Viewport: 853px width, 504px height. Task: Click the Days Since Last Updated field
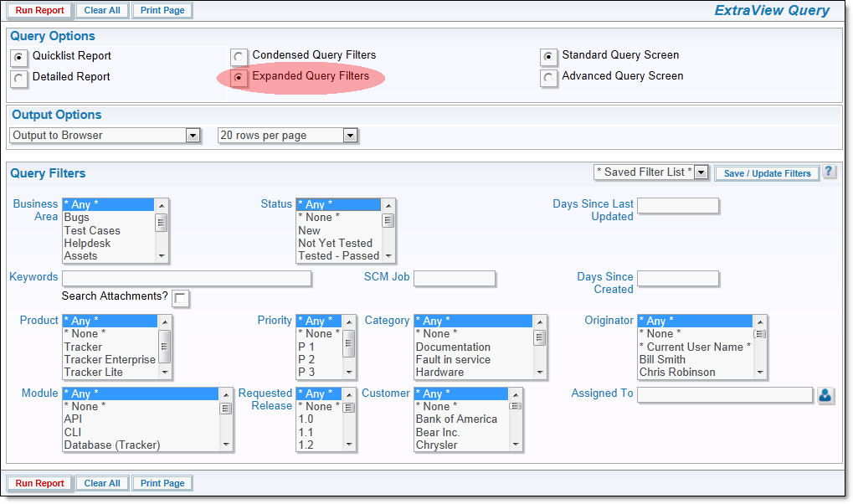pos(677,206)
